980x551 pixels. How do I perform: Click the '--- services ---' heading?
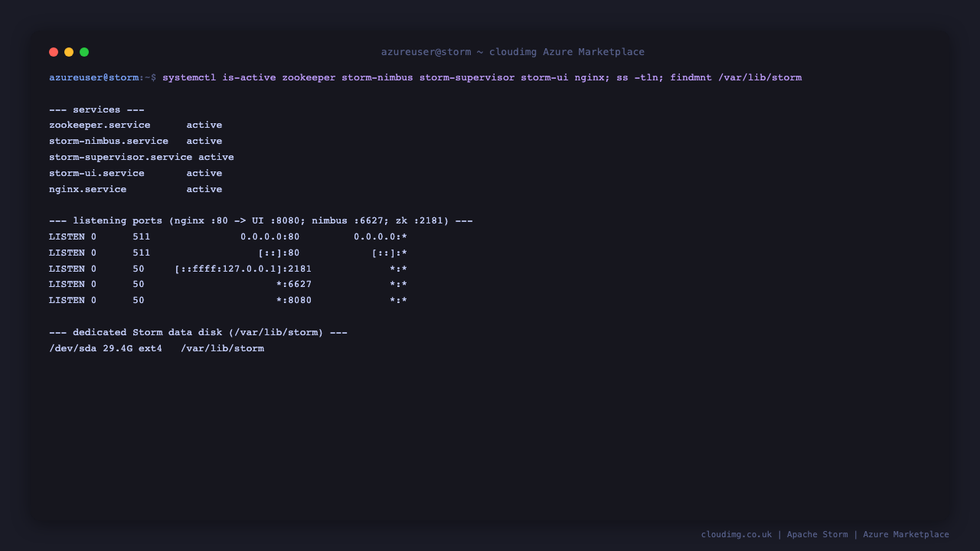[x=96, y=109]
